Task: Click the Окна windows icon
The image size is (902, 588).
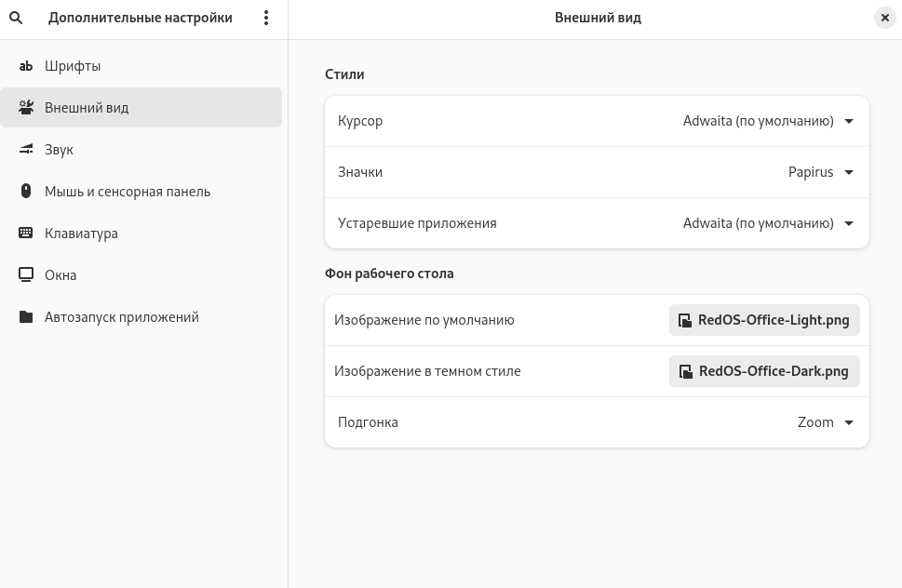Action: [26, 275]
